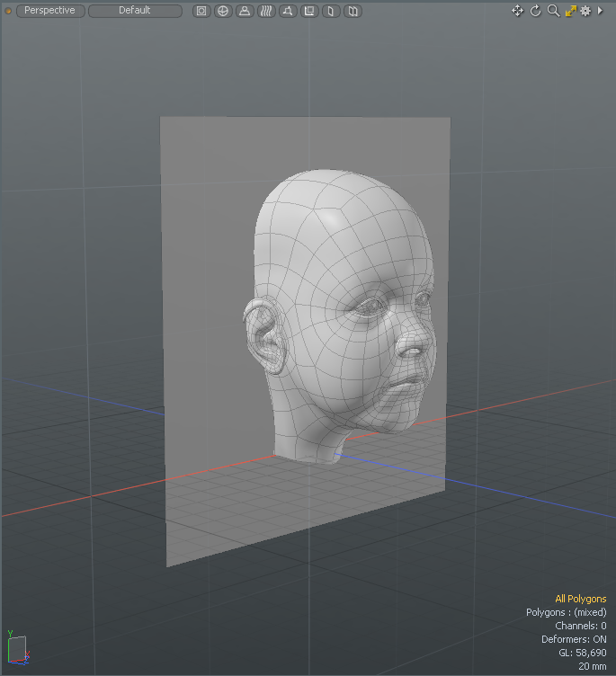The width and height of the screenshot is (616, 676).
Task: Click the XYZ axis gizmo in corner
Action: [x=17, y=649]
